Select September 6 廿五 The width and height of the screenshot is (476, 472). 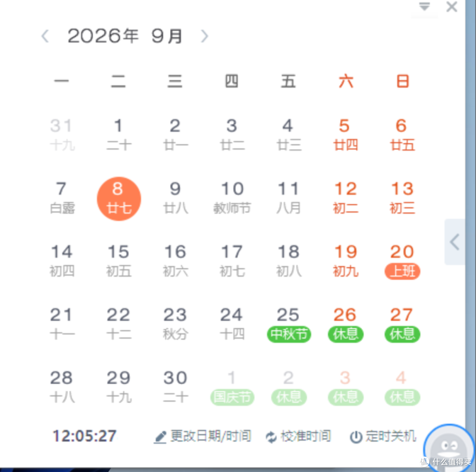tap(402, 135)
